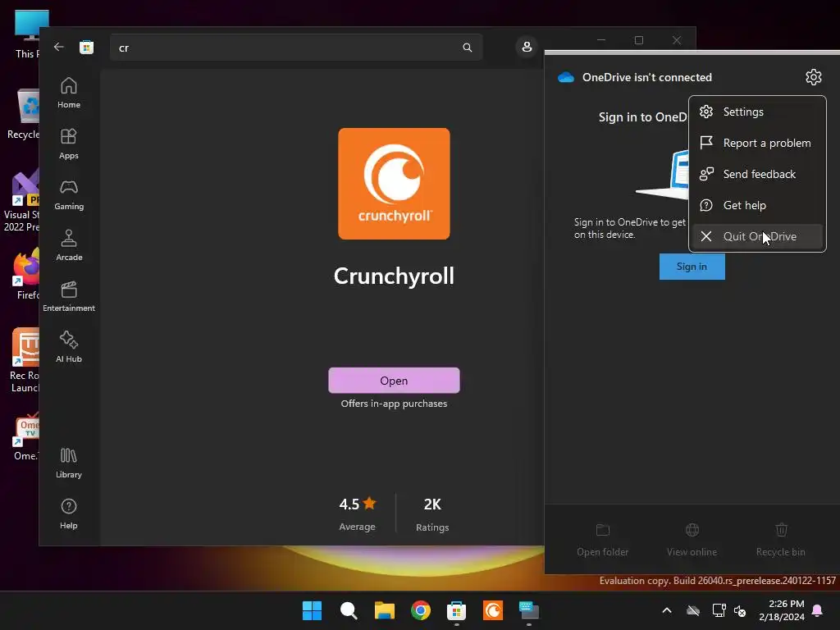Screen dimensions: 840x630
Task: Click the Crunchyroll app logo
Action: point(394,184)
